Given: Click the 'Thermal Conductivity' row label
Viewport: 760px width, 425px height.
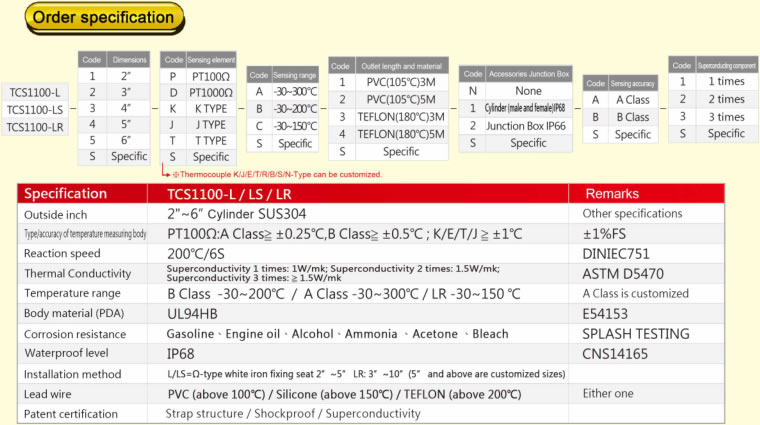Looking at the screenshot, I should tap(78, 273).
